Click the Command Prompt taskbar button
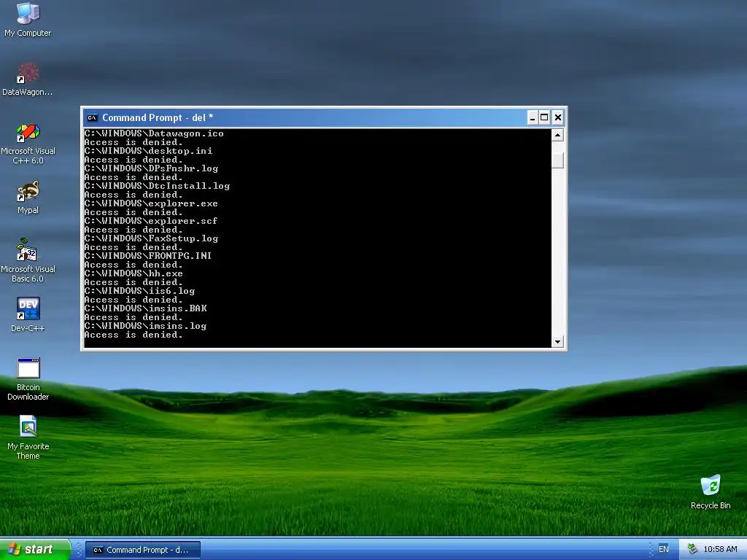Viewport: 747px width, 560px height. (x=143, y=550)
